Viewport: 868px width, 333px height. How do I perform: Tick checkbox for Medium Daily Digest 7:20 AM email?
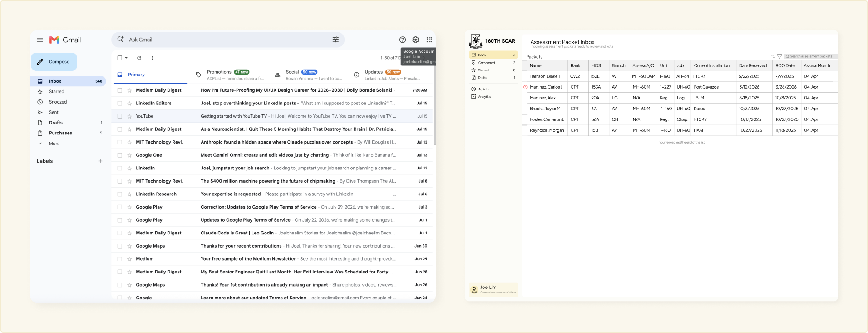pos(120,90)
